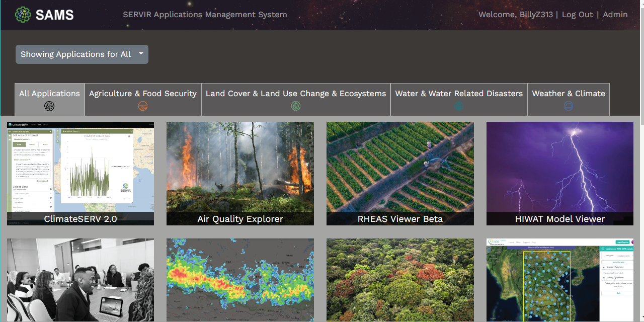Open RHEAS Viewer Beta
This screenshot has height=322, width=644.
pyautogui.click(x=400, y=174)
